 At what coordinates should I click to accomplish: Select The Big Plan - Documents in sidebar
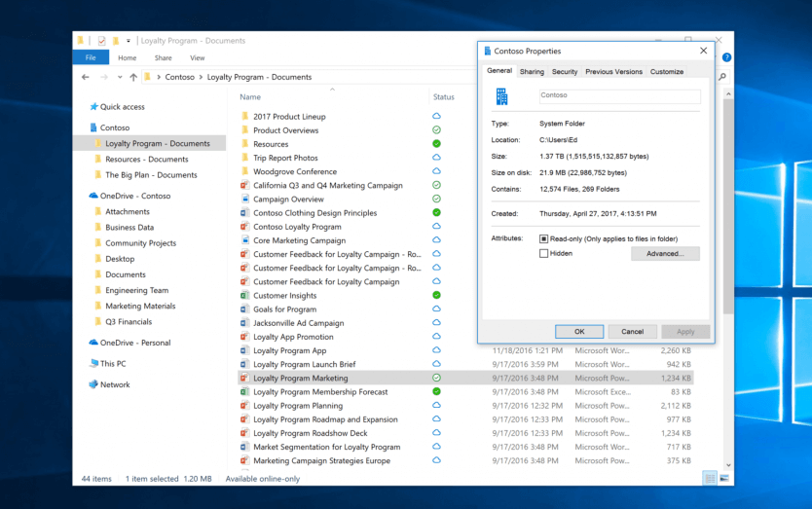tap(151, 175)
